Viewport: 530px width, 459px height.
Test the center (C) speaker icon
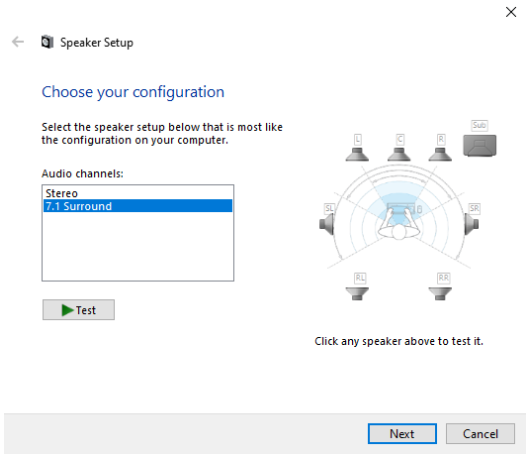coord(399,154)
